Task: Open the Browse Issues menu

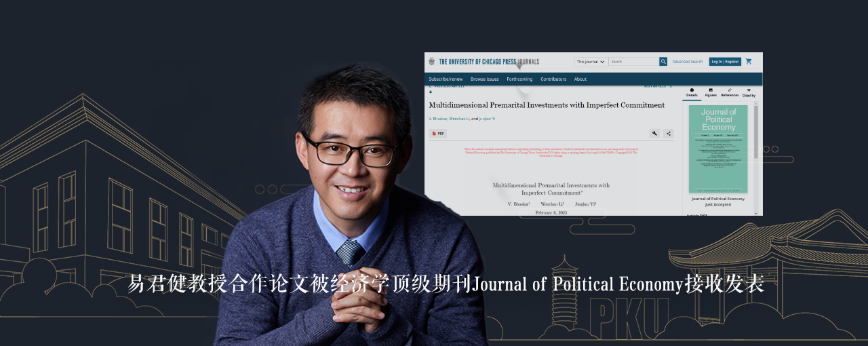Action: [x=484, y=79]
